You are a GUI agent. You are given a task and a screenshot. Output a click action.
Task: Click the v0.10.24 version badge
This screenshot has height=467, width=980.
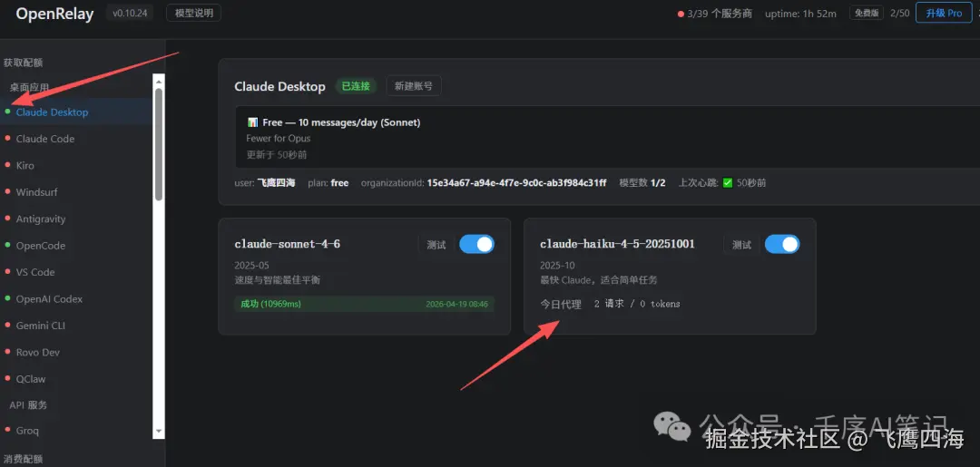point(130,13)
